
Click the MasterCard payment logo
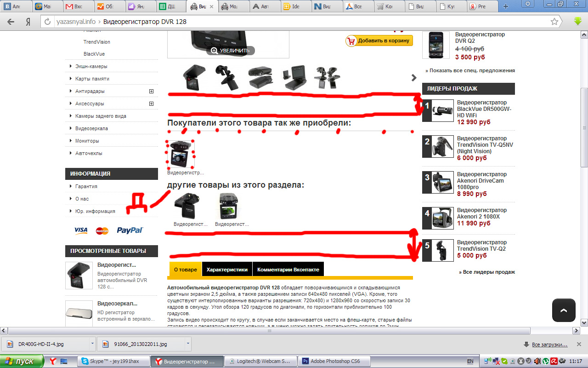(x=102, y=230)
